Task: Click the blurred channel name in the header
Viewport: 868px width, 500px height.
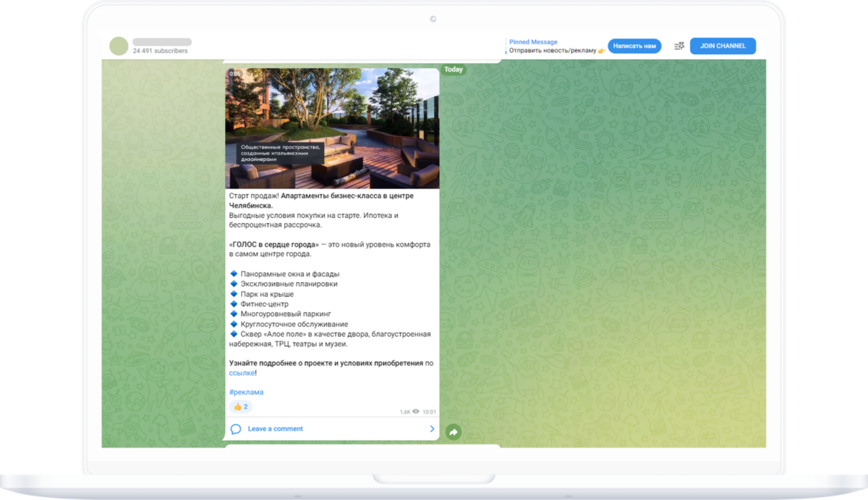Action: coord(162,42)
